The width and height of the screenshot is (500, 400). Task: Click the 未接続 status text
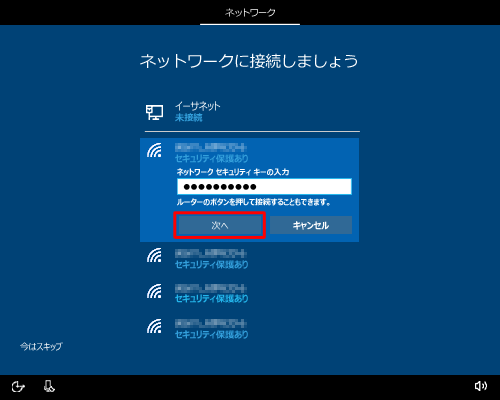pos(189,117)
